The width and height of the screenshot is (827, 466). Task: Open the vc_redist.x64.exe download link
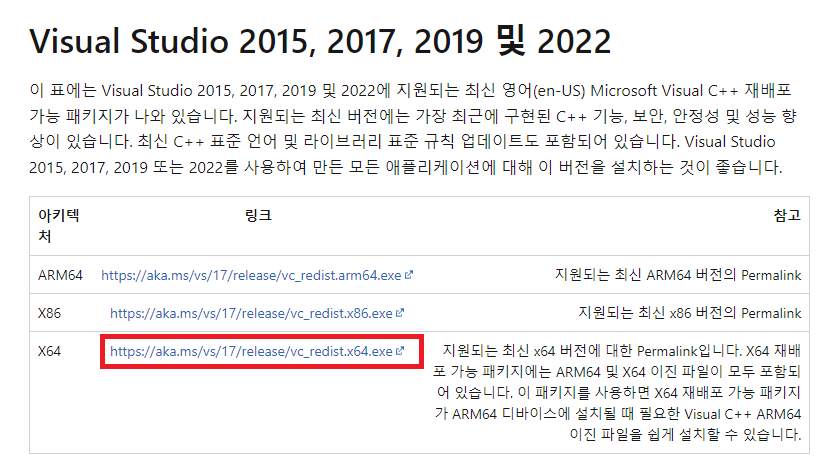click(251, 351)
